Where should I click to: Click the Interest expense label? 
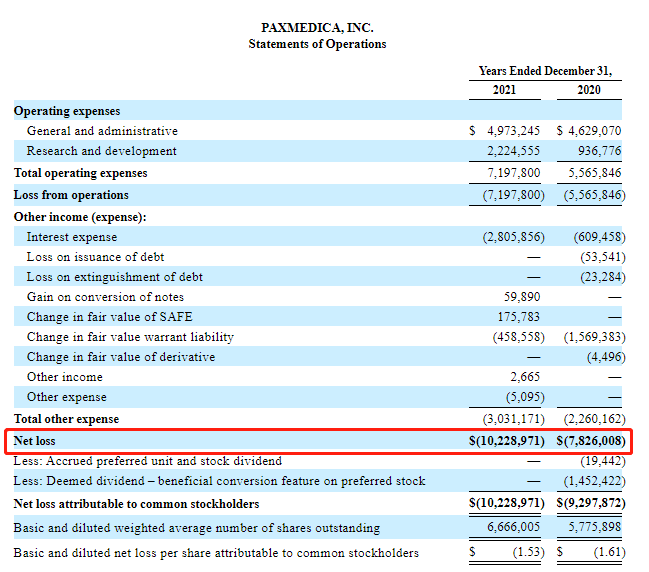(x=72, y=237)
